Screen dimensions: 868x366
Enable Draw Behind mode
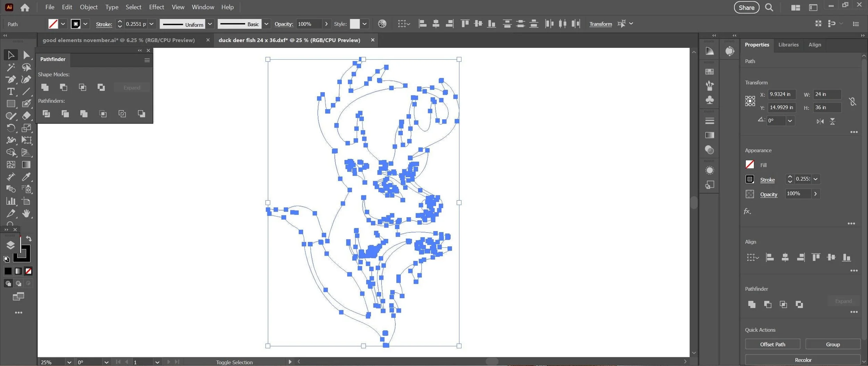(x=18, y=283)
